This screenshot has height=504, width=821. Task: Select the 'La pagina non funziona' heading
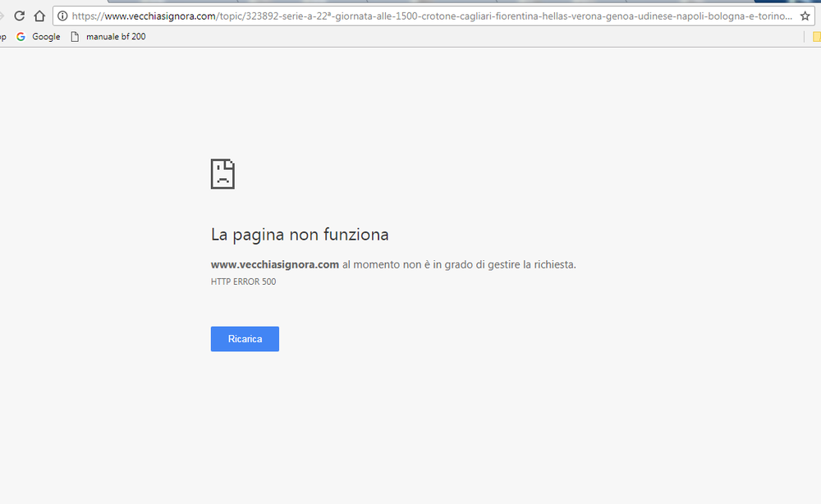[300, 235]
